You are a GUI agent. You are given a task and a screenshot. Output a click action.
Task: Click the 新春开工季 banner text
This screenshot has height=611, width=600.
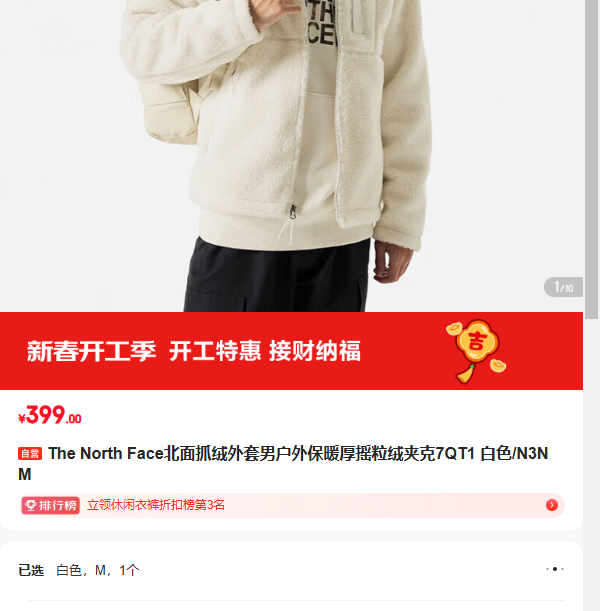pyautogui.click(x=91, y=351)
